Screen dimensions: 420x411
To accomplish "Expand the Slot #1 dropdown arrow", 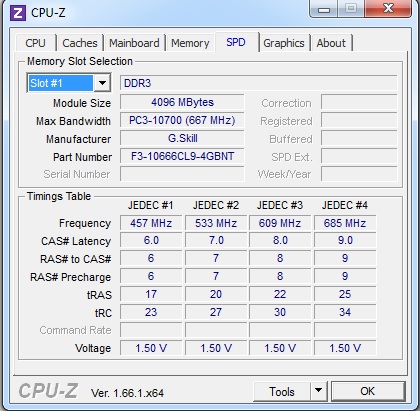I will (102, 83).
